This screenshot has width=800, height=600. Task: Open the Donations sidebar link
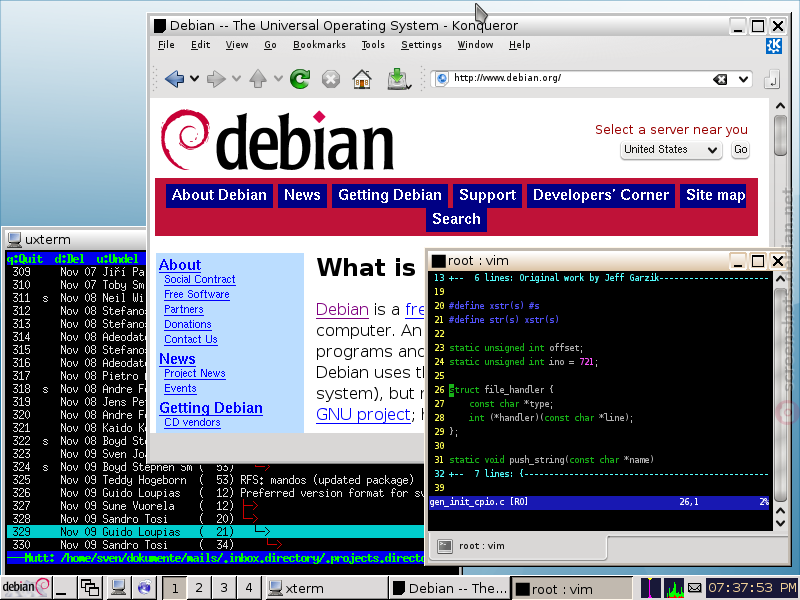point(188,324)
